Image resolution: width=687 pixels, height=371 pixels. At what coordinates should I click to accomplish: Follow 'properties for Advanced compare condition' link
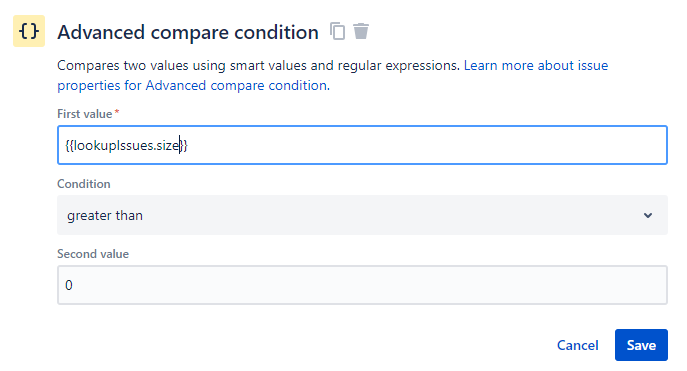click(193, 85)
